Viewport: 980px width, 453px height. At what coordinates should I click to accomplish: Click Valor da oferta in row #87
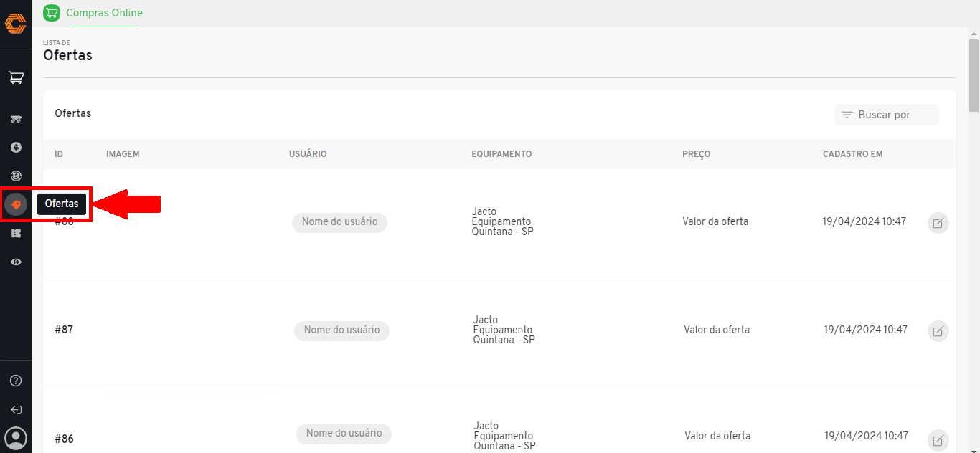tap(717, 330)
